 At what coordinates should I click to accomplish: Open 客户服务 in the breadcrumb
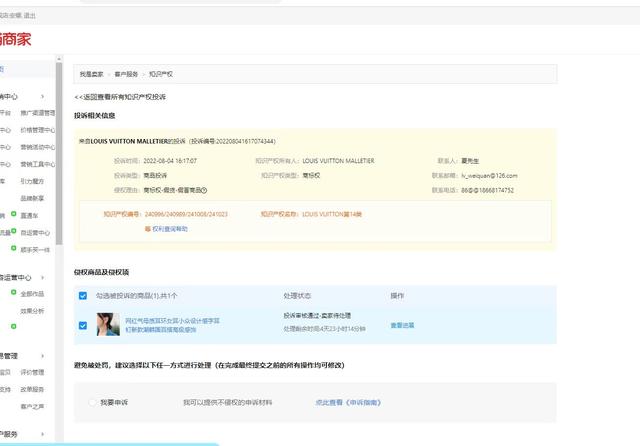pos(127,74)
